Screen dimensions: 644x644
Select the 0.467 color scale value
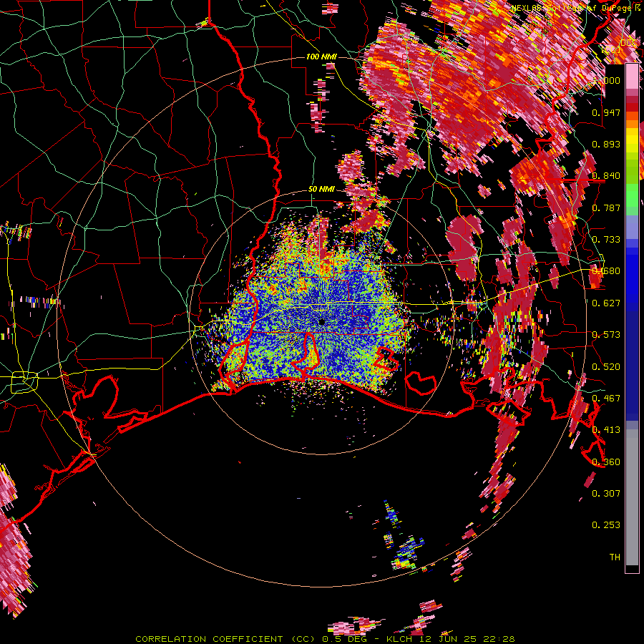(x=606, y=399)
